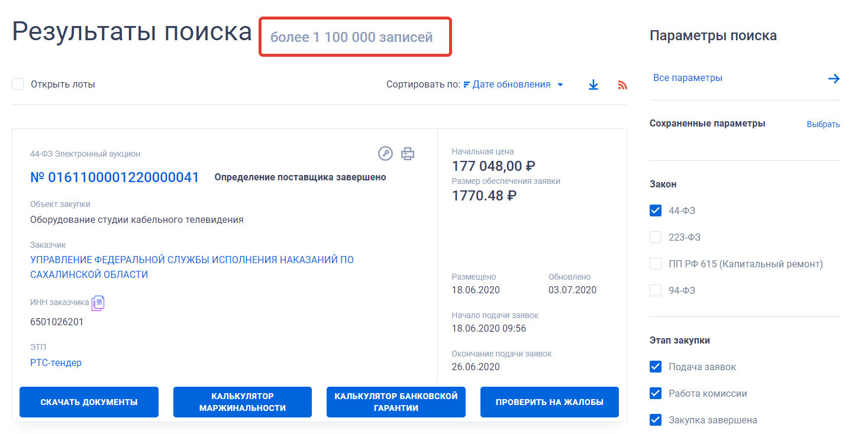Click Выбрать for saved parameters
This screenshot has width=868, height=434.
pyautogui.click(x=823, y=124)
